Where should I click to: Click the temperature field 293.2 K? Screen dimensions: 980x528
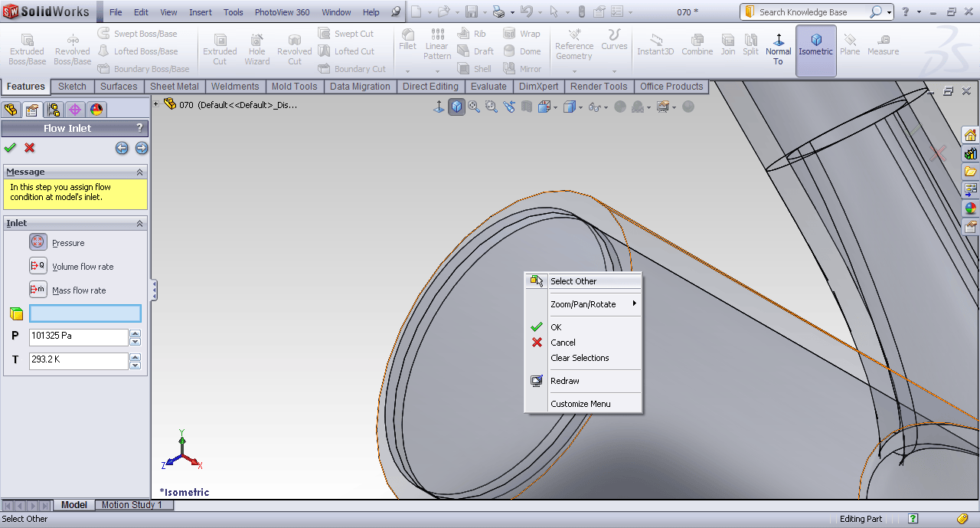pos(78,360)
